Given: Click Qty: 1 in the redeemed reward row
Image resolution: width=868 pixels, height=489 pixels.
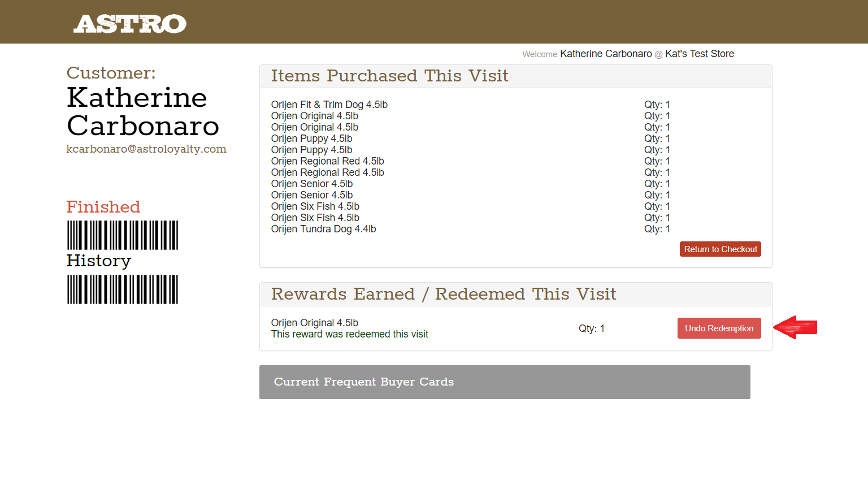Looking at the screenshot, I should pyautogui.click(x=592, y=328).
